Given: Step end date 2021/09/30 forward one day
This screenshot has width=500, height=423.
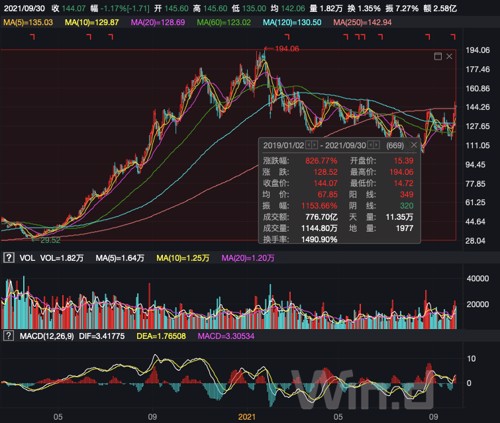Looking at the screenshot, I should (376, 145).
